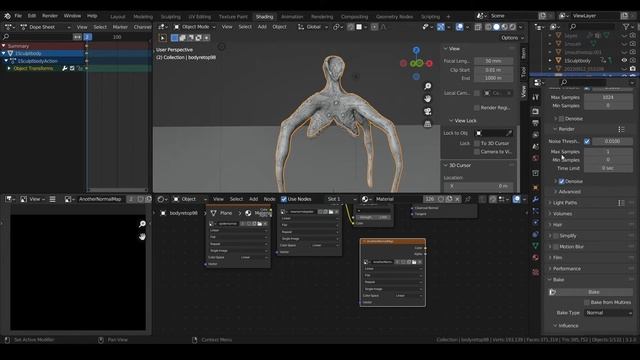Image resolution: width=640 pixels, height=360 pixels.
Task: Adjust the Time Limit value field
Action: (608, 168)
